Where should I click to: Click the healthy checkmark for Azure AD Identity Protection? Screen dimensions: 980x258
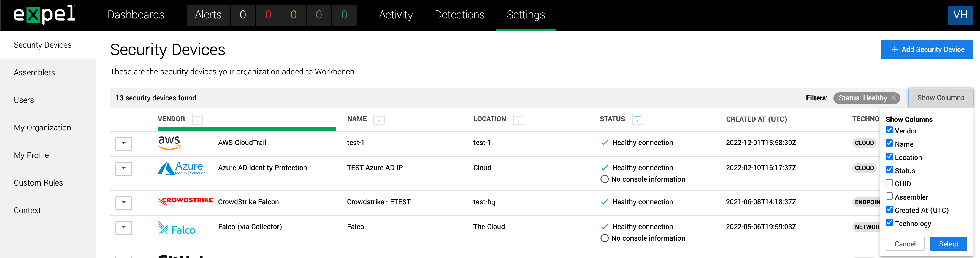tap(604, 168)
